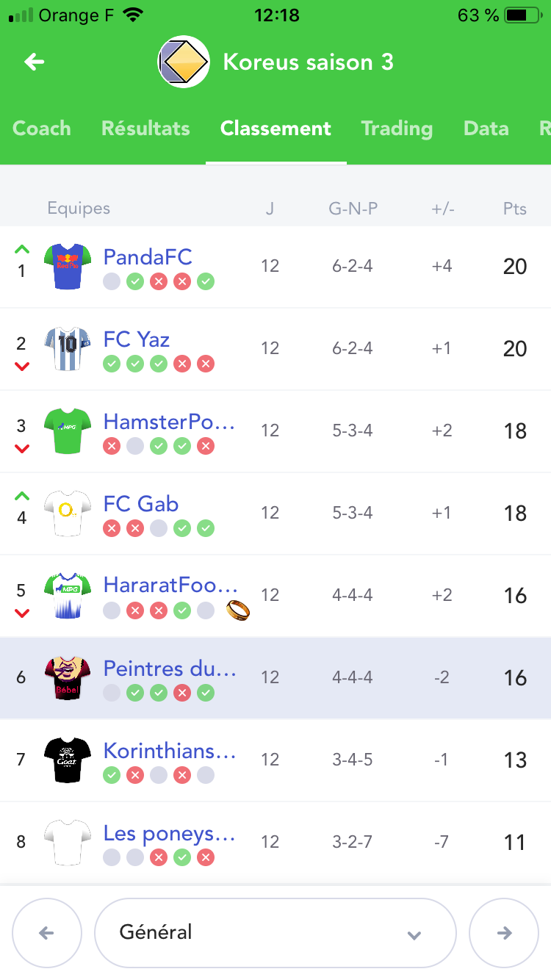
Task: Tap the back arrow in the header
Action: [x=35, y=62]
